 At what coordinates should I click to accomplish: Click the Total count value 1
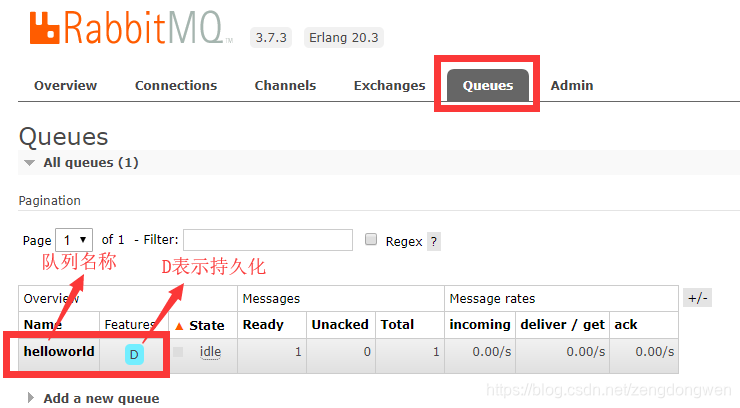pyautogui.click(x=436, y=352)
